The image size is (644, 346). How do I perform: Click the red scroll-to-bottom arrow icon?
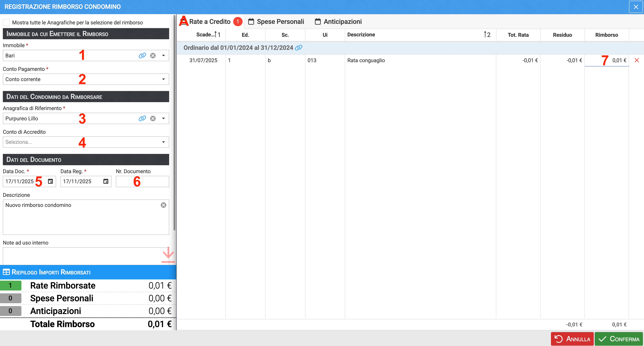pos(168,255)
